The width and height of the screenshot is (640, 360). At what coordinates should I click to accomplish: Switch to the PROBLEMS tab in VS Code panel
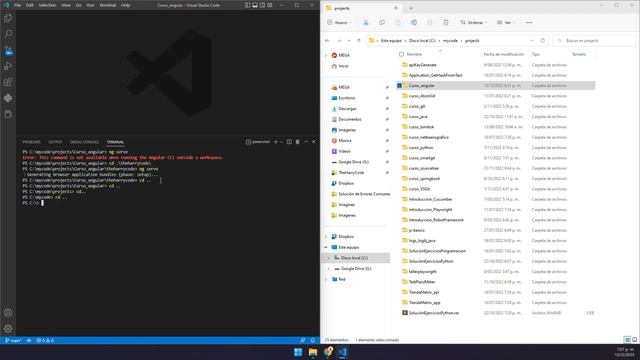click(x=31, y=142)
